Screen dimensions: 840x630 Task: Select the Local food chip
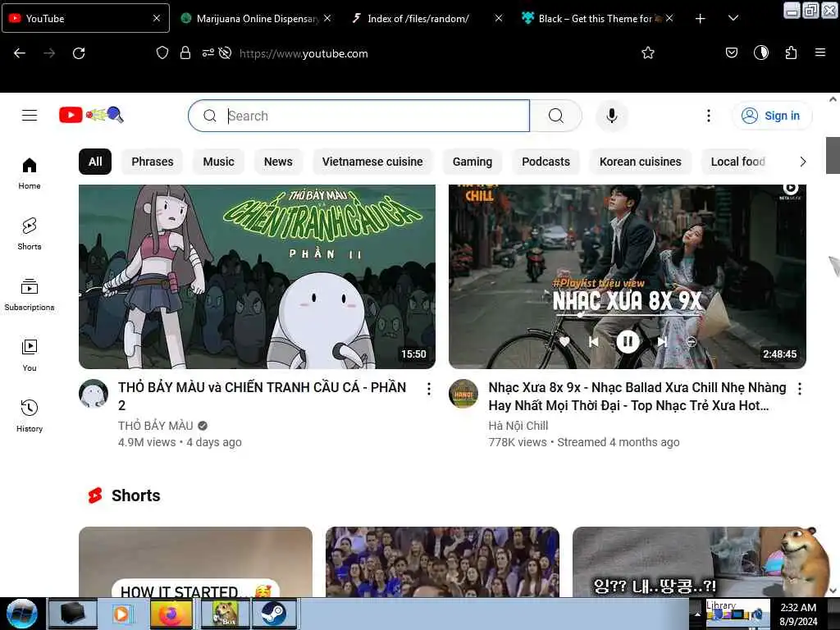(737, 162)
